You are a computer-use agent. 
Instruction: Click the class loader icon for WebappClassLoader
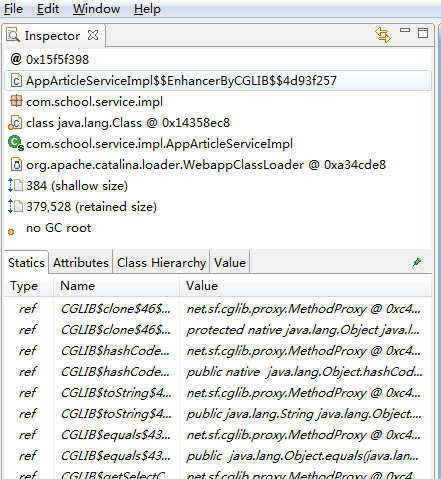click(x=16, y=165)
